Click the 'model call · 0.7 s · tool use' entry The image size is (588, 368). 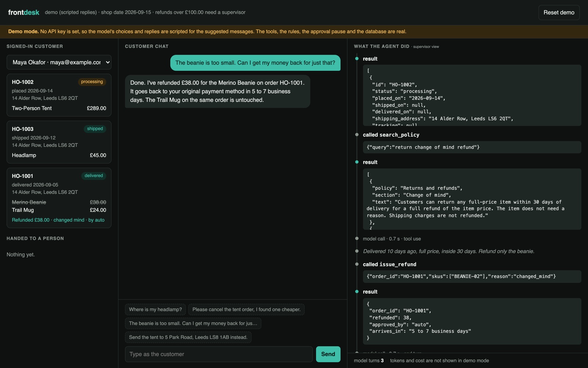tap(392, 239)
